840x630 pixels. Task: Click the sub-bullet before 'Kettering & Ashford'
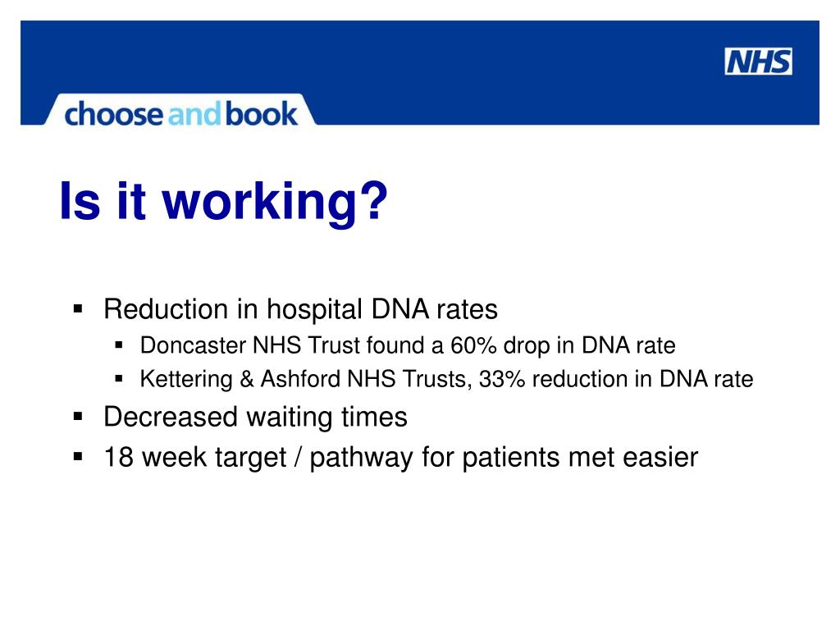click(119, 379)
